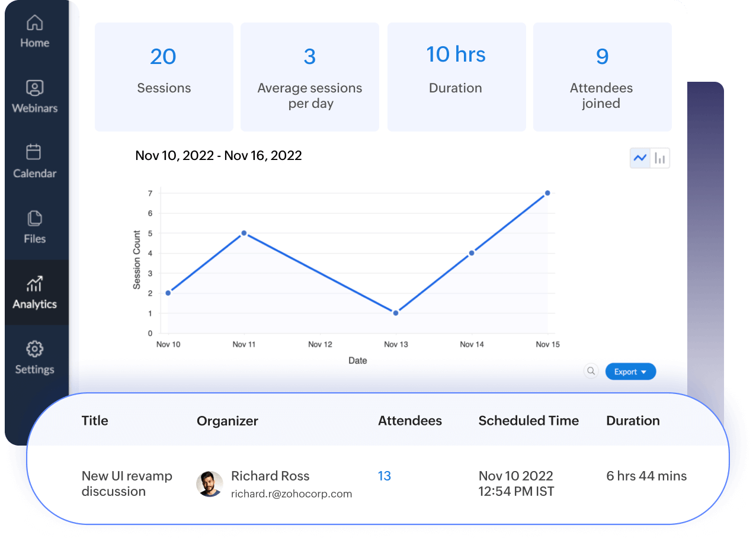This screenshot has height=538, width=756.
Task: Click the Nov 15 data point on chart
Action: tap(547, 193)
